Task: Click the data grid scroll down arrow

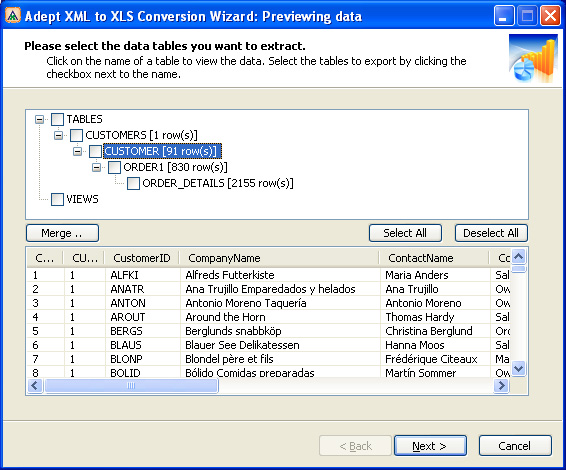Action: click(x=519, y=369)
